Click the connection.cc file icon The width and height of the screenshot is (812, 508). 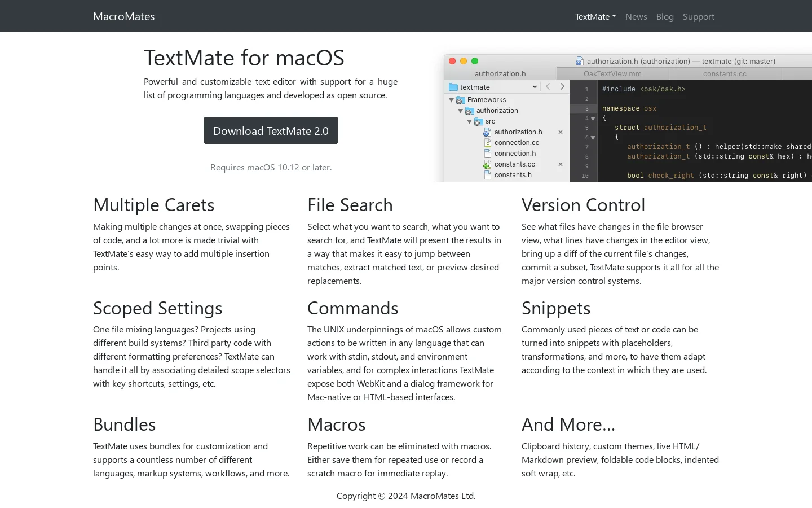click(x=488, y=143)
